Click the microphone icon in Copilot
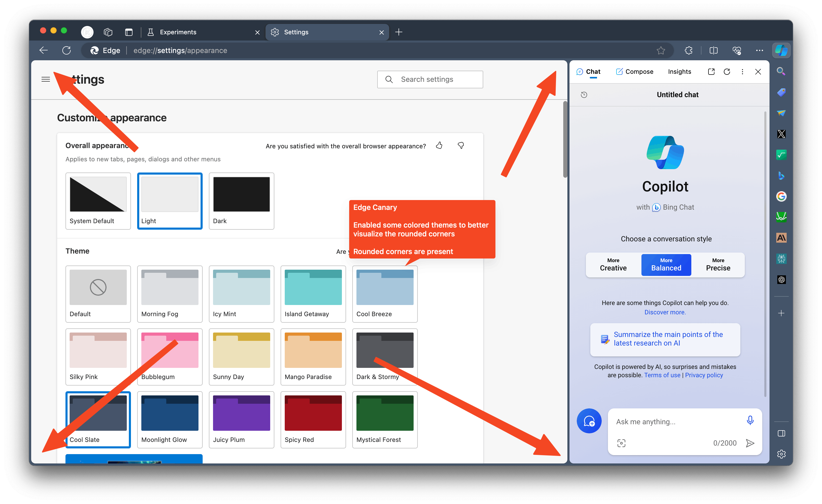Screen dimensions: 822x504 point(750,420)
